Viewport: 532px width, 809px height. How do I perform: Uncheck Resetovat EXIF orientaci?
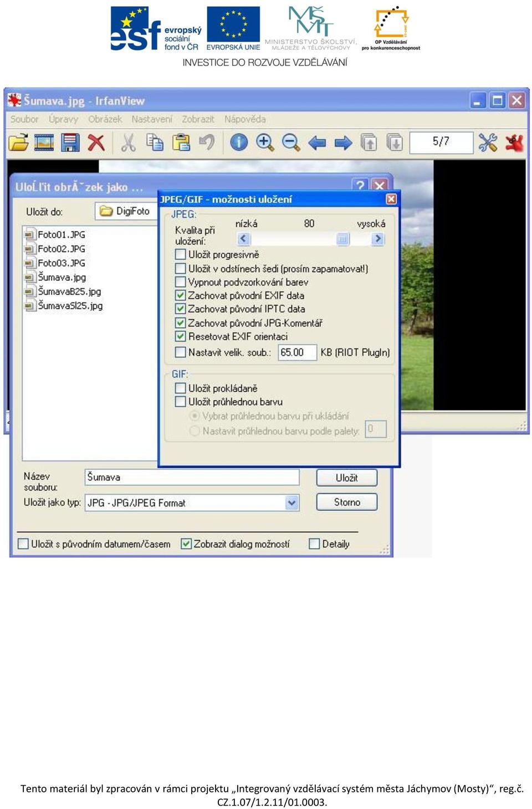tap(180, 336)
